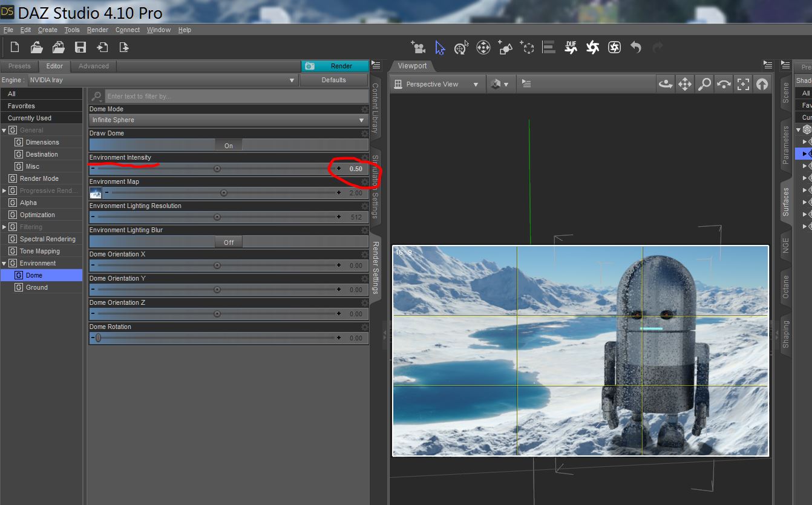
Task: Expand the Progressive Rendering group arrow
Action: (4, 191)
